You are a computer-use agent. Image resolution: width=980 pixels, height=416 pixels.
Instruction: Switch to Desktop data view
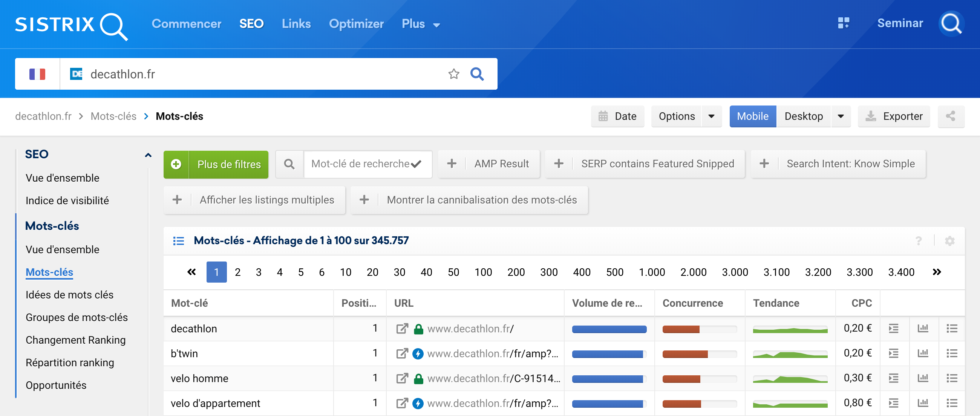coord(804,116)
